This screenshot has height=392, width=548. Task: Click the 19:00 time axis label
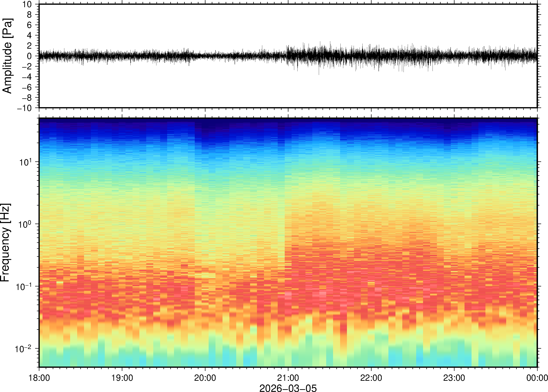pos(122,378)
